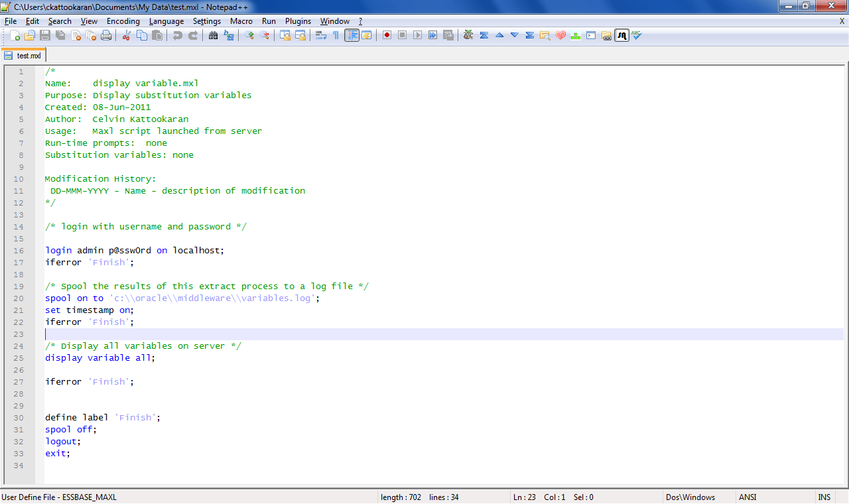This screenshot has width=849, height=504.
Task: Open the Macro menu
Action: [241, 21]
